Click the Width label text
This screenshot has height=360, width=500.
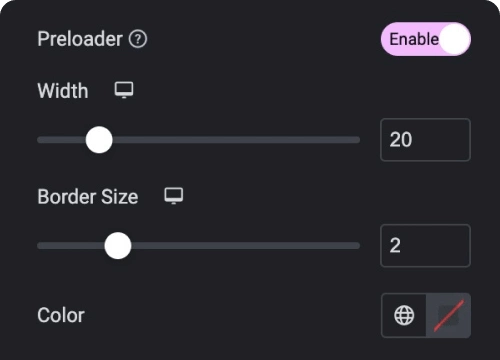click(x=63, y=91)
